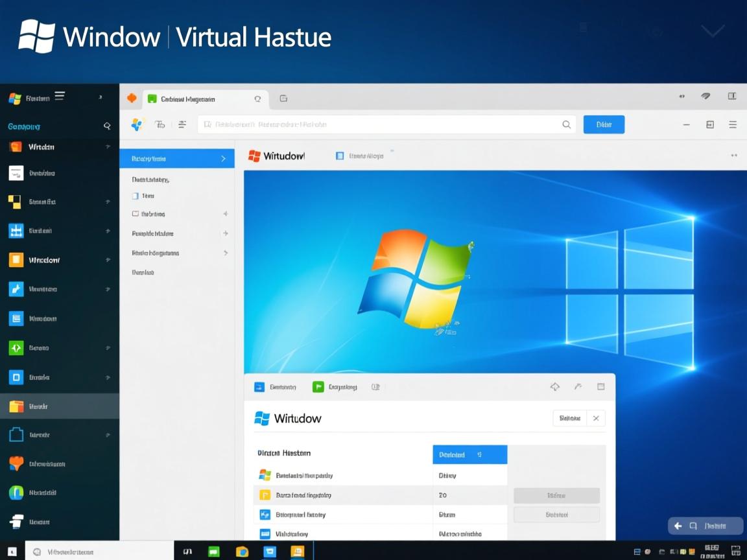Select the green flag tab icon in the dialog
Image resolution: width=747 pixels, height=560 pixels.
(318, 386)
